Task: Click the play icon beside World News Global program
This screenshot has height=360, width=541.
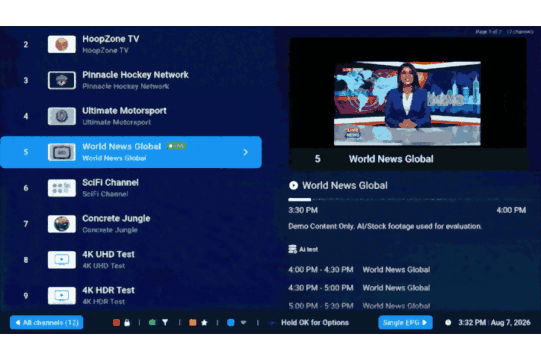Action: pyautogui.click(x=293, y=185)
